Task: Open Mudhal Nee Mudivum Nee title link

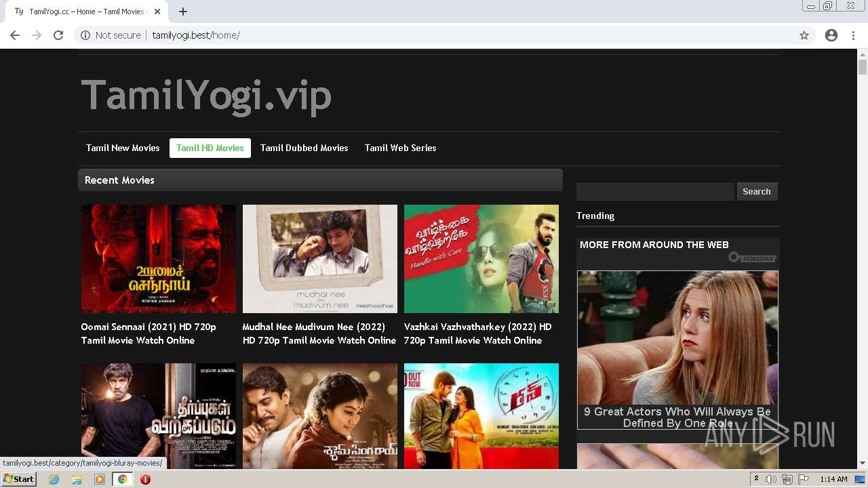Action: tap(319, 333)
